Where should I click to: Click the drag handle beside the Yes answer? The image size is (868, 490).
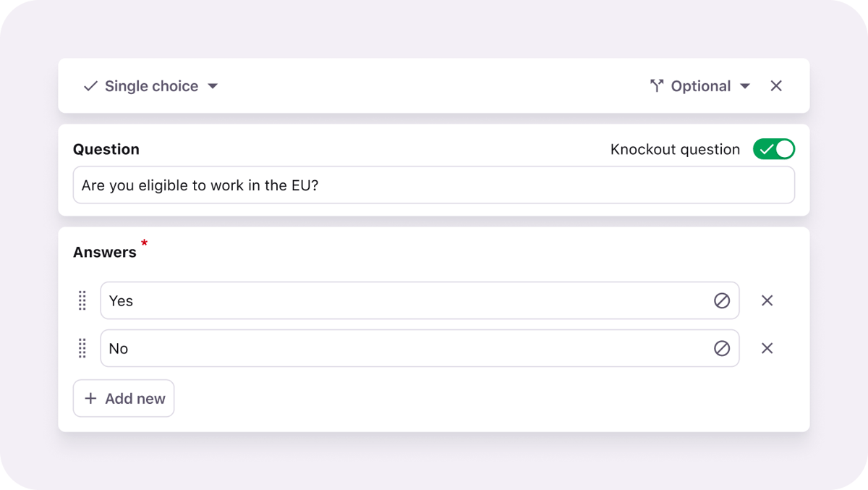pos(82,300)
